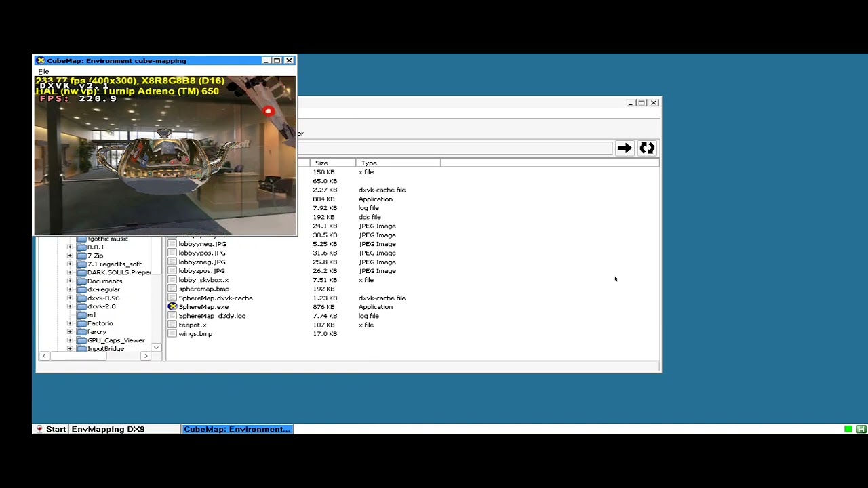
Task: Maximize the file explorer window
Action: point(642,103)
